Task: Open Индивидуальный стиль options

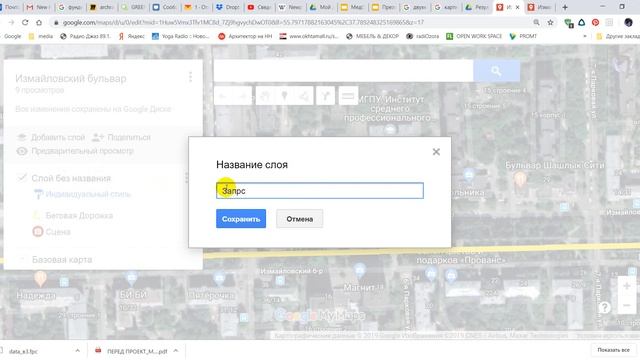Action: pyautogui.click(x=82, y=194)
